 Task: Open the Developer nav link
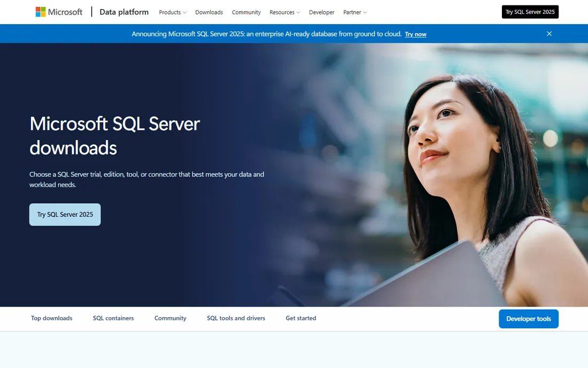coord(321,12)
